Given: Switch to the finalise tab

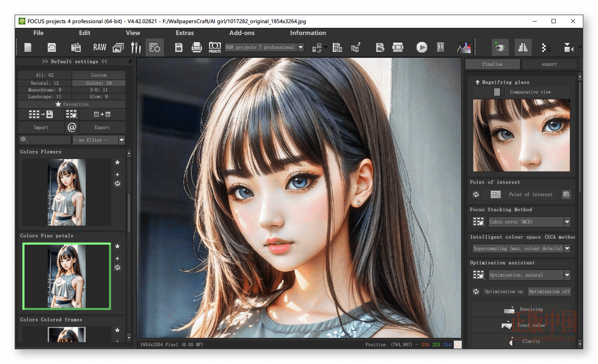Looking at the screenshot, I should [x=492, y=64].
